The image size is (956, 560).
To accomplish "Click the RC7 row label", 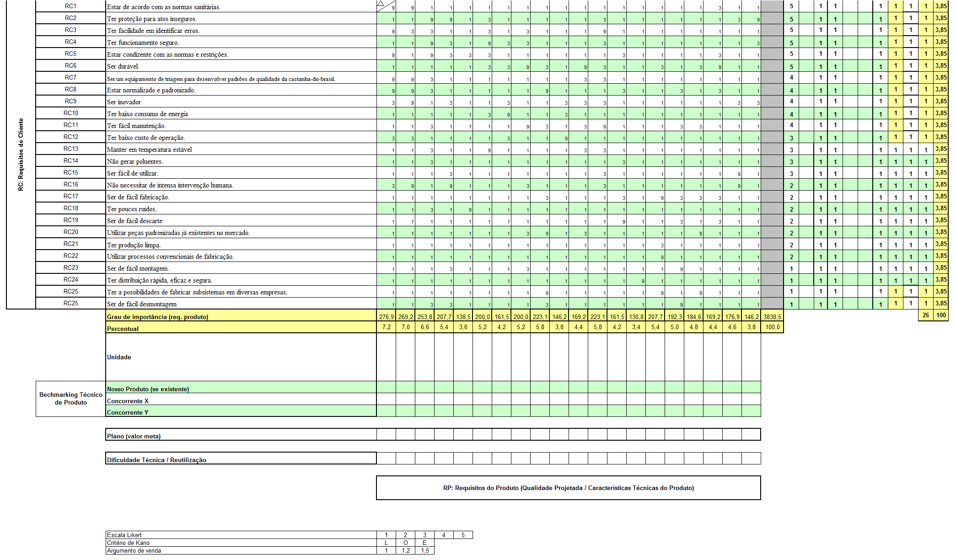I will coord(70,78).
